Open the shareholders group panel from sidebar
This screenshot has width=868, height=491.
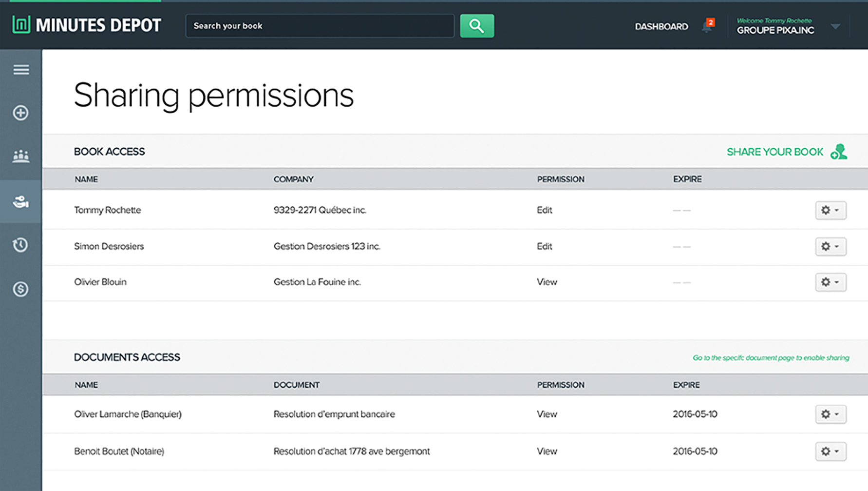pos(20,156)
